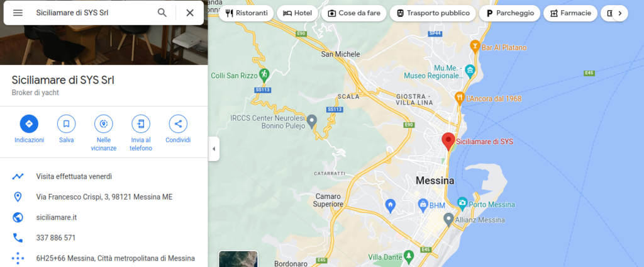
Task: Filter map by Farmacie chip
Action: [570, 13]
